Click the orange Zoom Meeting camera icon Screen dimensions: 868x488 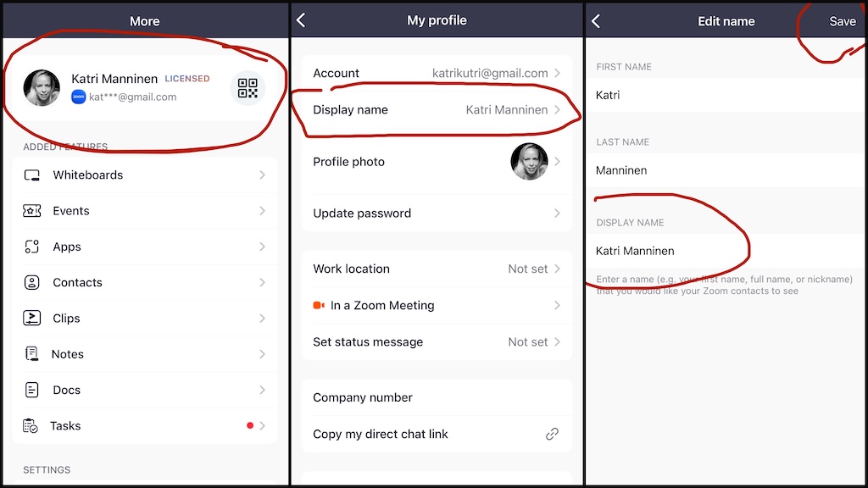coord(319,305)
